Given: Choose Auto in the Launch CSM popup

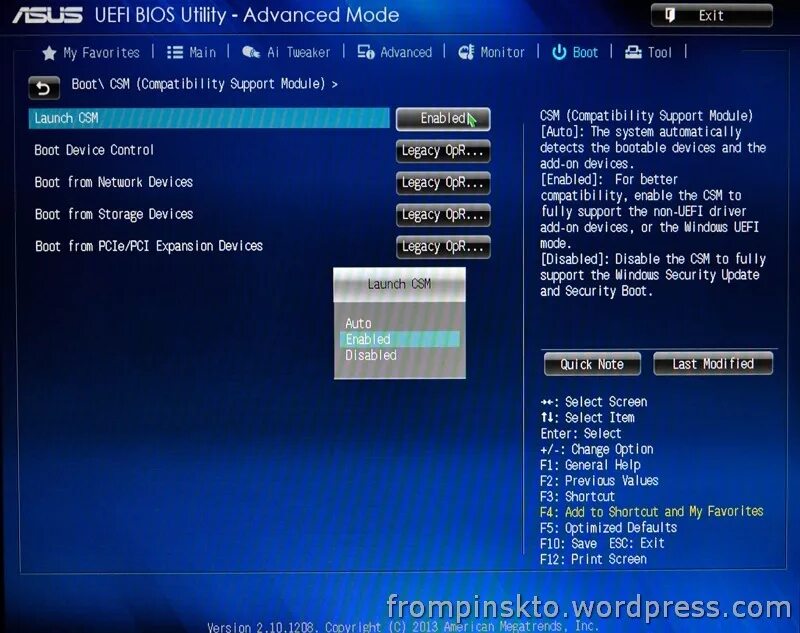Looking at the screenshot, I should 358,323.
